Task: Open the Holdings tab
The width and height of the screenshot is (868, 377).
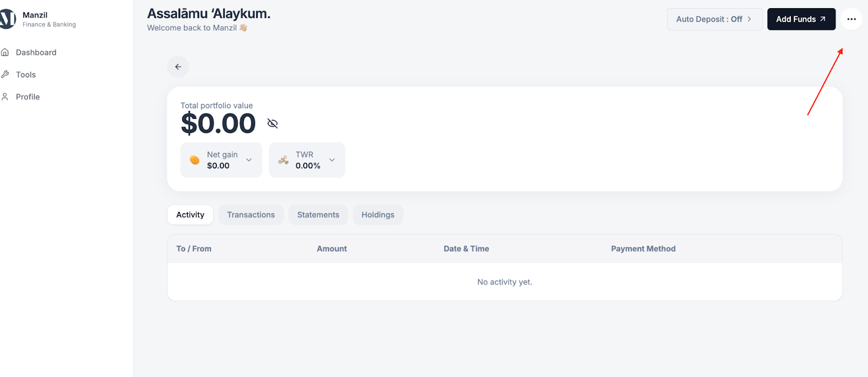Action: tap(378, 215)
